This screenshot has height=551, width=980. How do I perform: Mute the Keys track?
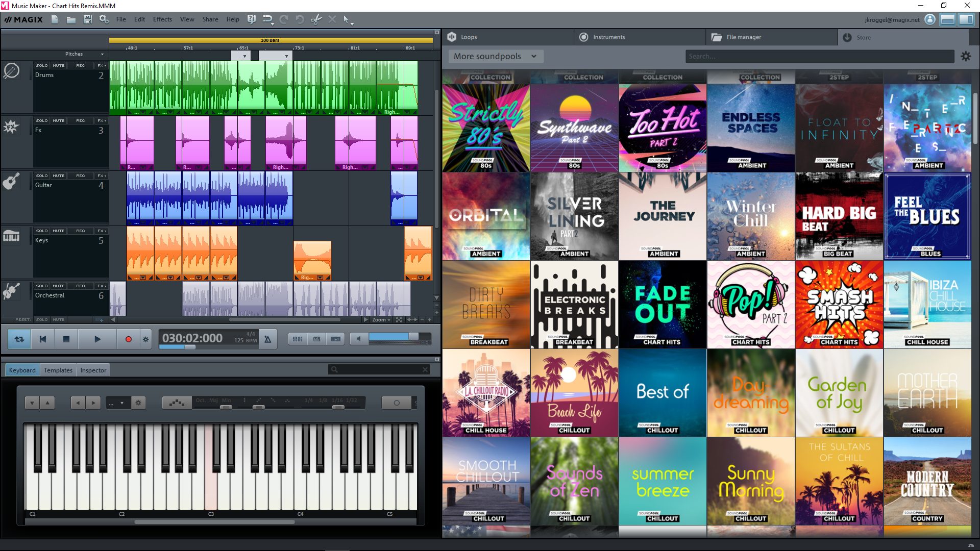[x=58, y=231]
